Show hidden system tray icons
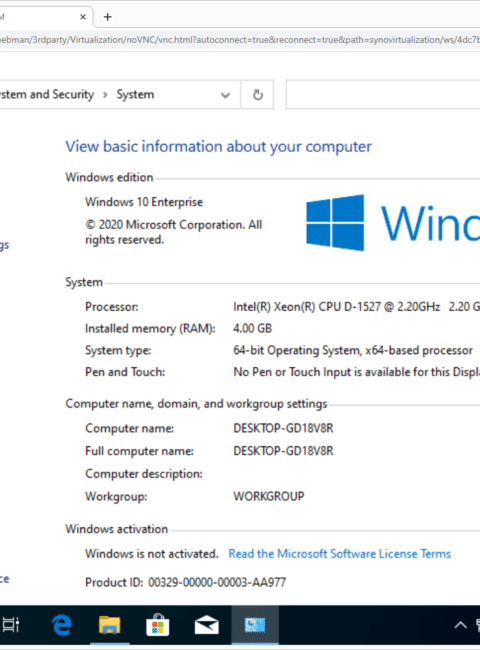The width and height of the screenshot is (480, 650). [460, 625]
